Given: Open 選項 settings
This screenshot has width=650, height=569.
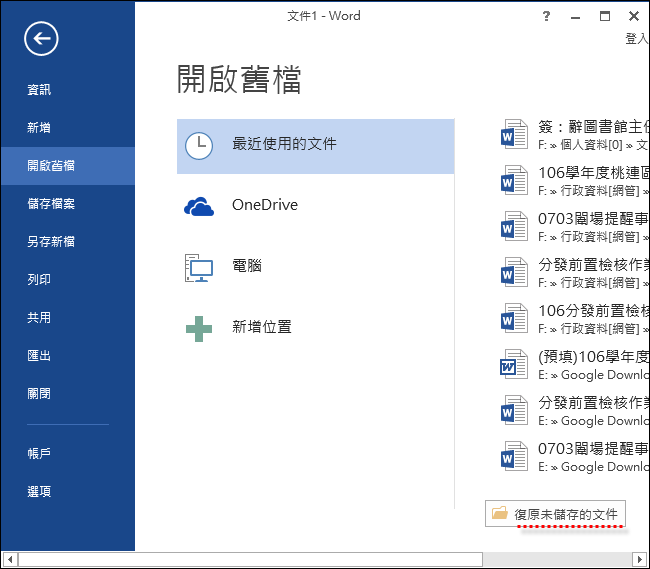Looking at the screenshot, I should point(68,492).
